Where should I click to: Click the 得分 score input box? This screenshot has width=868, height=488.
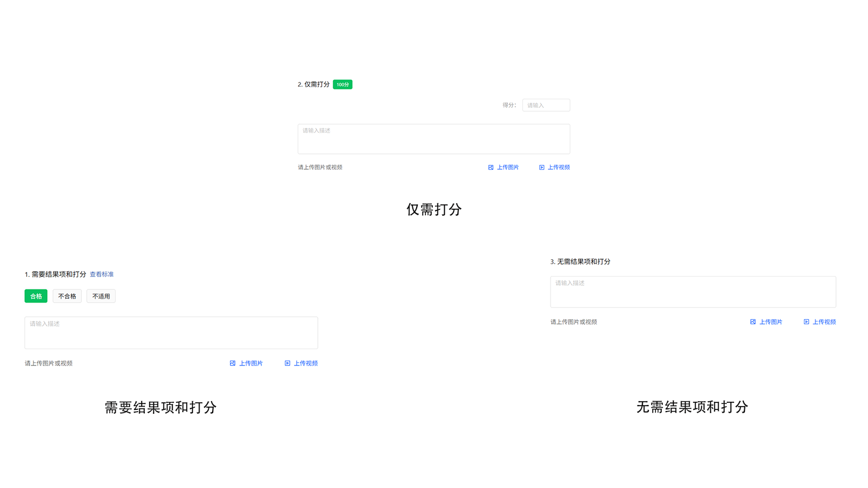pyautogui.click(x=546, y=105)
